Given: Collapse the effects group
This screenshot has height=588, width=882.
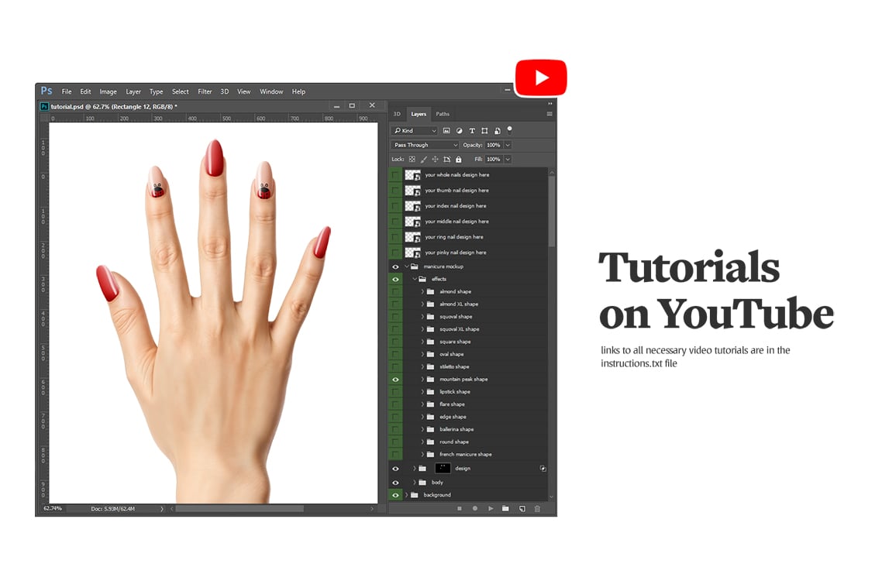Looking at the screenshot, I should (415, 278).
